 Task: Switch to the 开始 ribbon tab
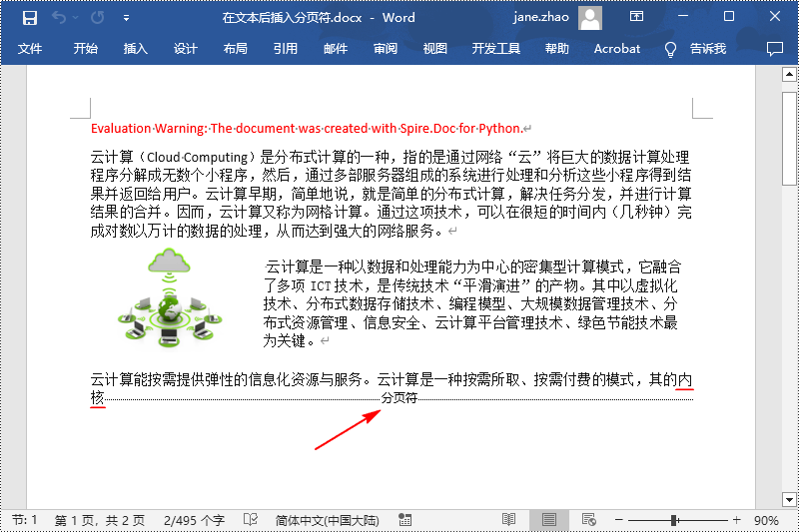pyautogui.click(x=85, y=49)
